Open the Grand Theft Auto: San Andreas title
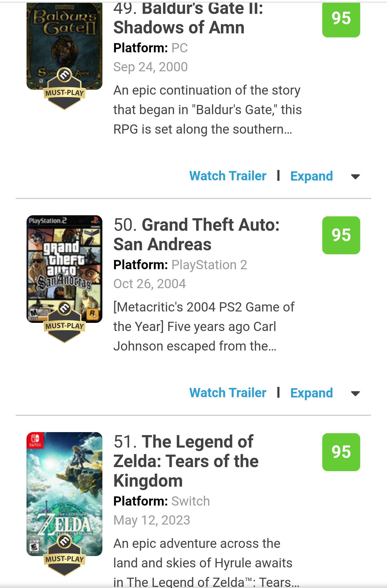387x588 pixels. [x=197, y=234]
